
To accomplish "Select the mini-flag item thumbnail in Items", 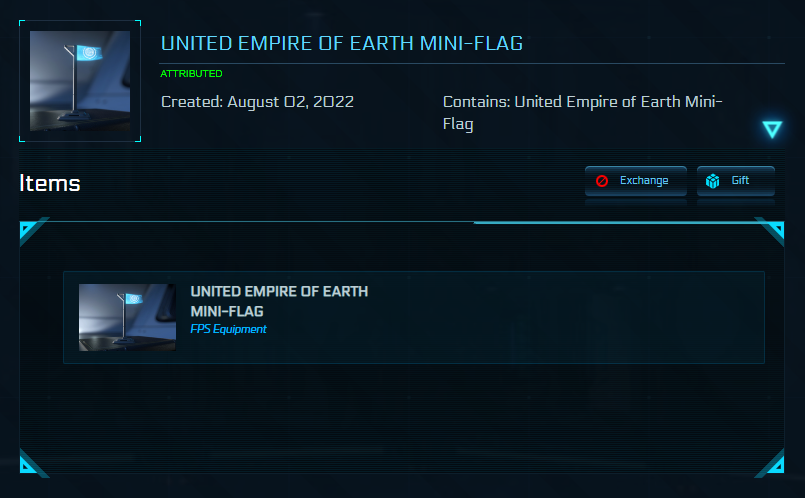I will [x=127, y=317].
